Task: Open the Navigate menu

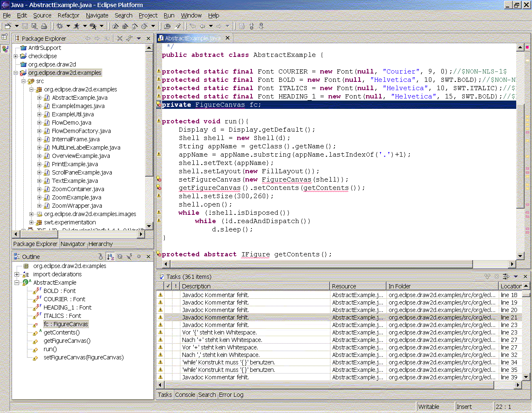Action: [97, 15]
